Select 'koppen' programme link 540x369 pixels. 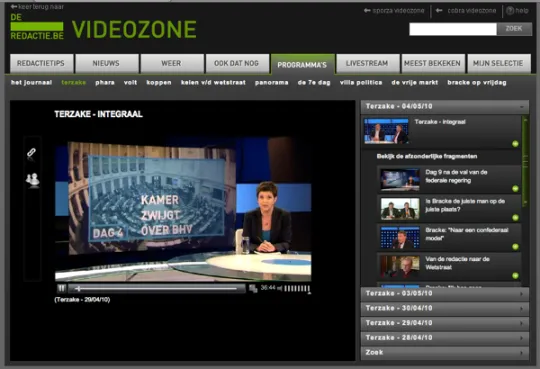159,82
